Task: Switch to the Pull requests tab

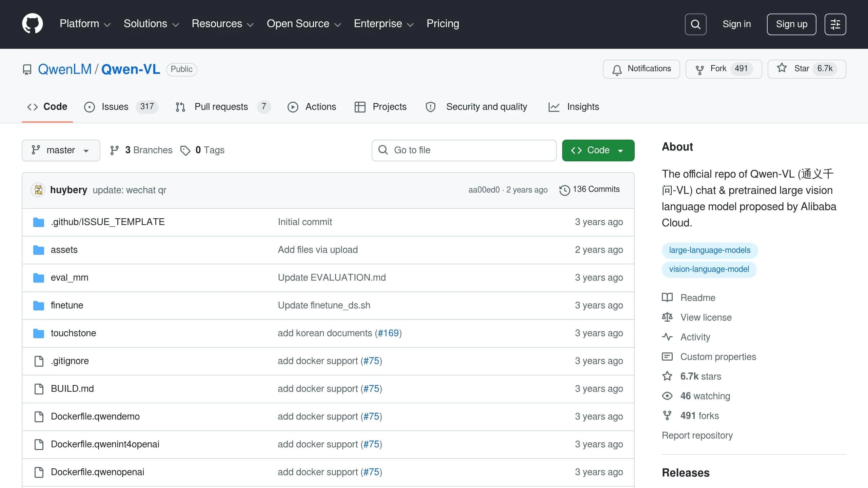Action: 223,107
